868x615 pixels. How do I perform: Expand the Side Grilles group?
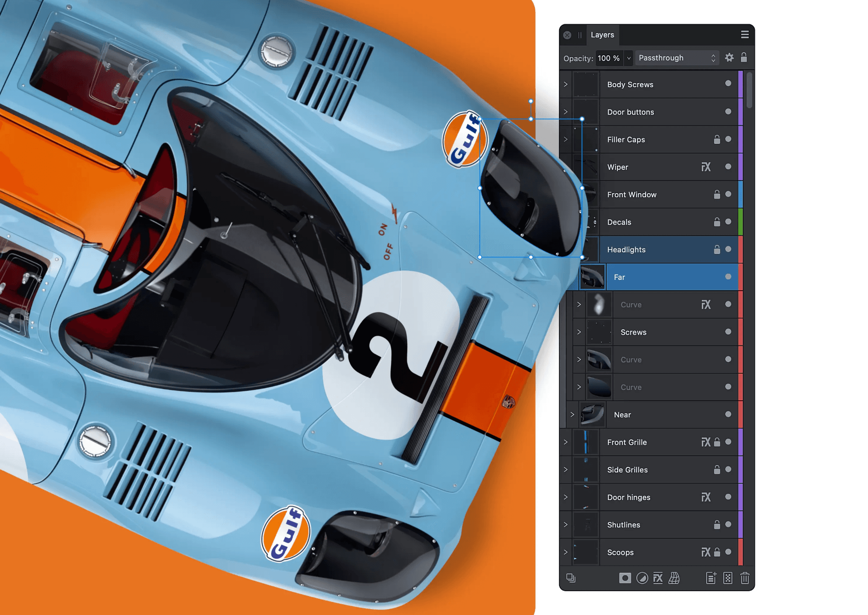tap(566, 469)
